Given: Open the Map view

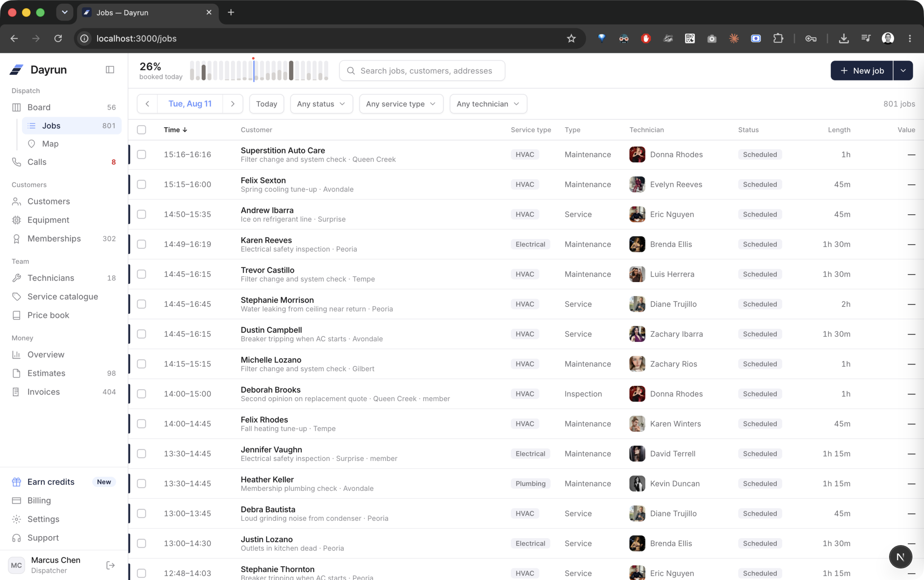Looking at the screenshot, I should click(x=71, y=144).
